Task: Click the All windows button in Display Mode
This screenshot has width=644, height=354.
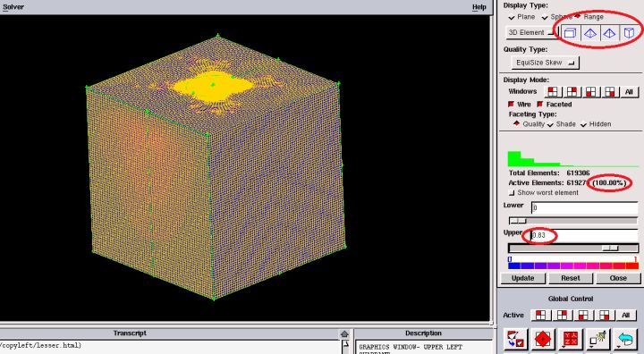Action: [629, 91]
